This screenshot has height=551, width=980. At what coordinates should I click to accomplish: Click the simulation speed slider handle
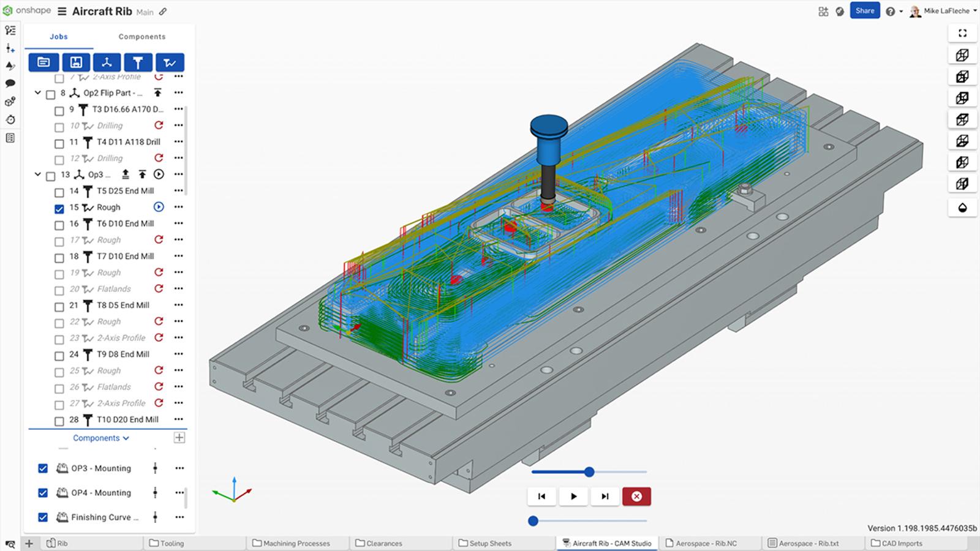(589, 471)
